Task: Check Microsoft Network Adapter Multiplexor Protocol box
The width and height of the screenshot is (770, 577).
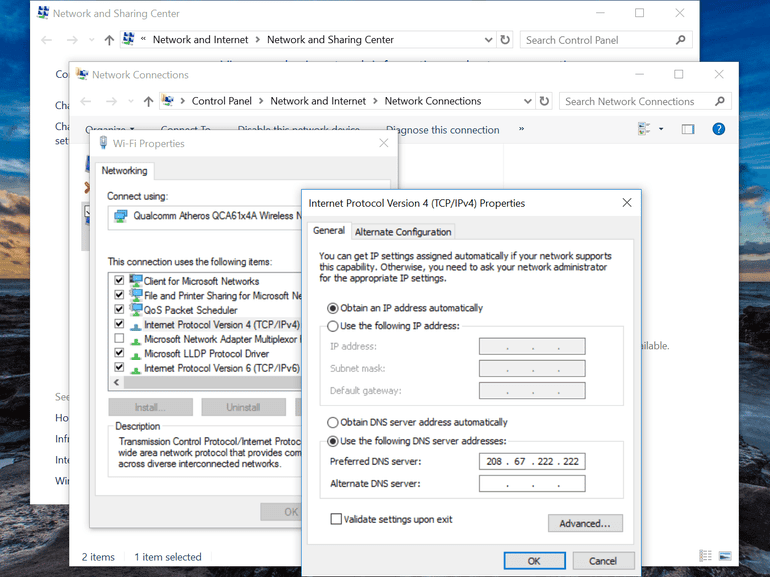Action: [120, 339]
